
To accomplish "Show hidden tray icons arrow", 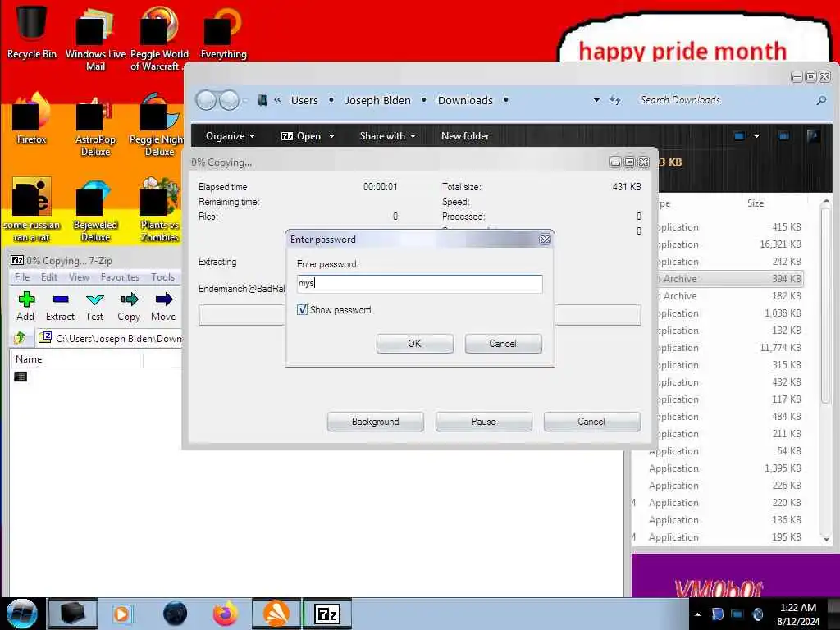I will [697, 614].
